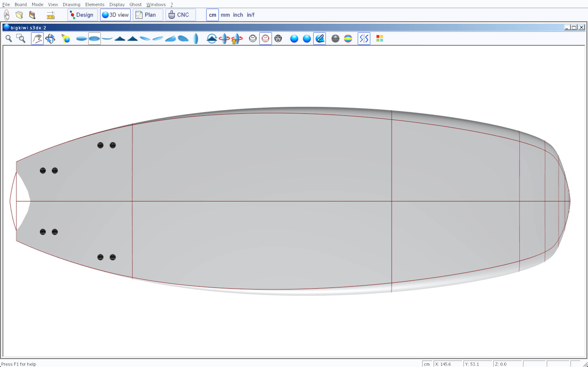
Task: Switch to the side profile view icon
Action: pos(107,39)
